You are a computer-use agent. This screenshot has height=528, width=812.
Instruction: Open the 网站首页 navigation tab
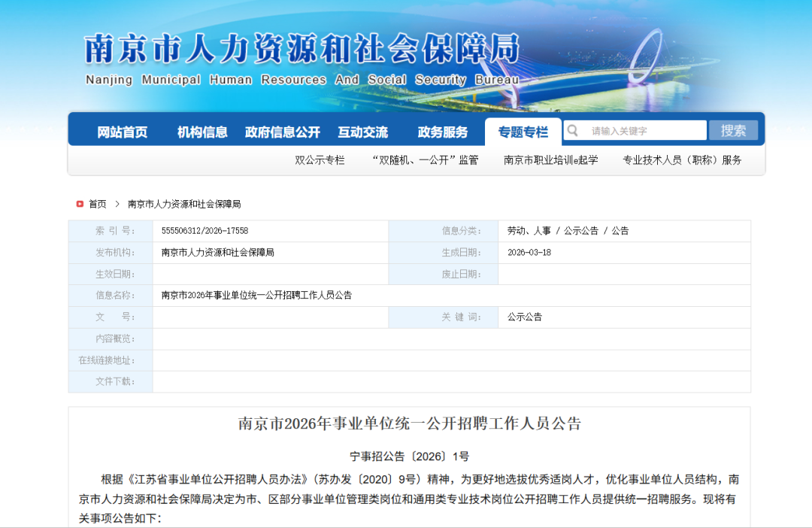click(122, 132)
